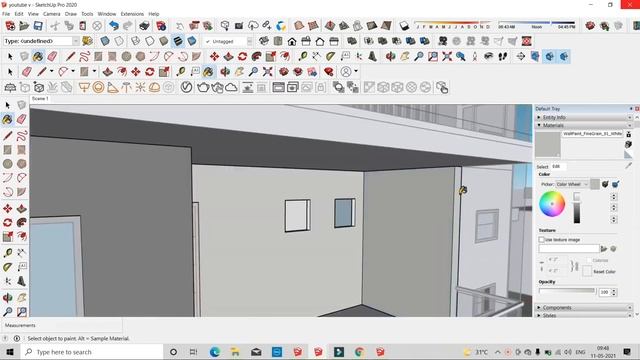The image size is (640, 360).
Task: Select the Tape Measure tool in third row
Action: pyautogui.click(x=302, y=56)
